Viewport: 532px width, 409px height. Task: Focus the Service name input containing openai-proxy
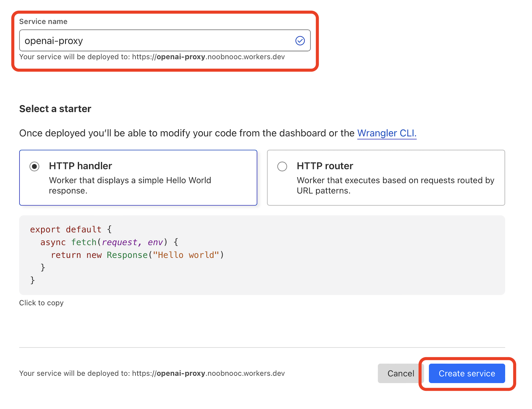[156, 41]
